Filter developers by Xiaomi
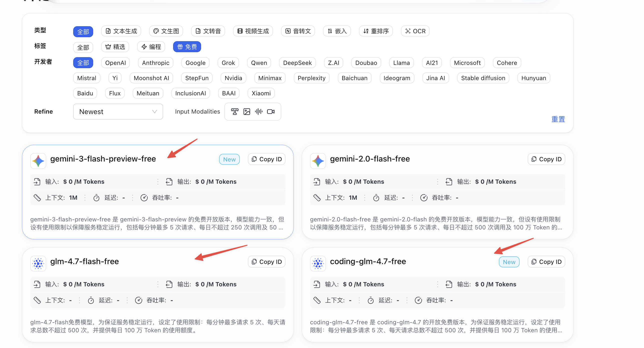 pyautogui.click(x=261, y=93)
